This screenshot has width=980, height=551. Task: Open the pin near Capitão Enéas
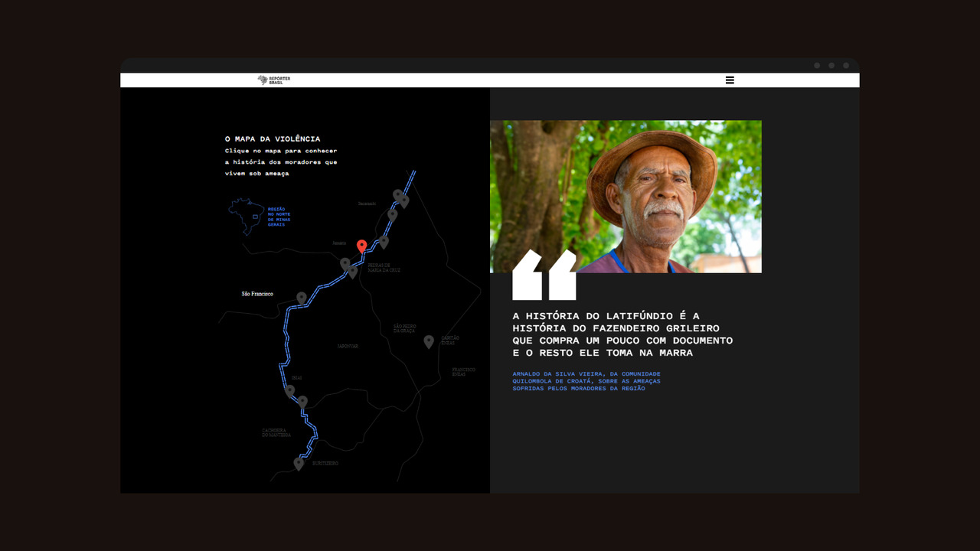[429, 341]
